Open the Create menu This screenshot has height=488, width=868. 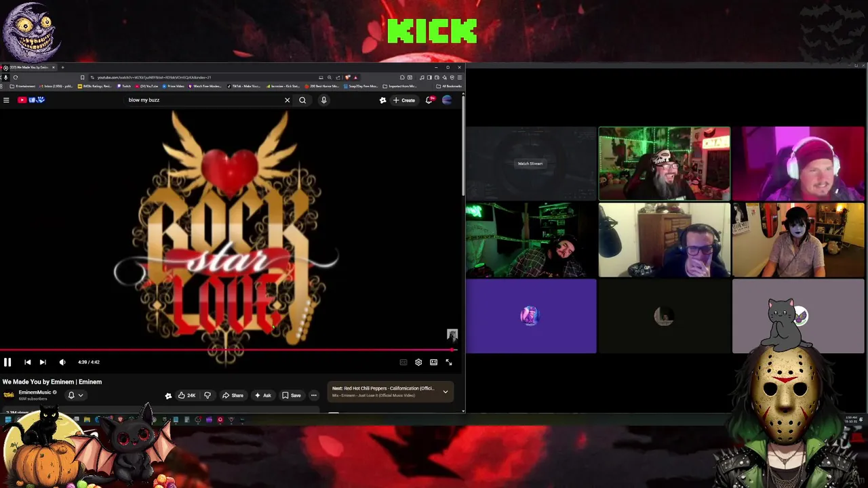point(404,100)
